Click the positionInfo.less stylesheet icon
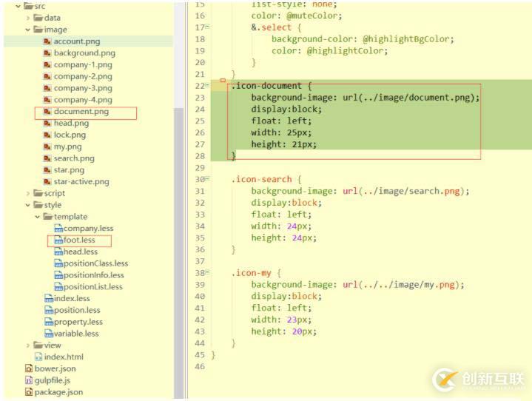The width and height of the screenshot is (532, 401). click(58, 275)
